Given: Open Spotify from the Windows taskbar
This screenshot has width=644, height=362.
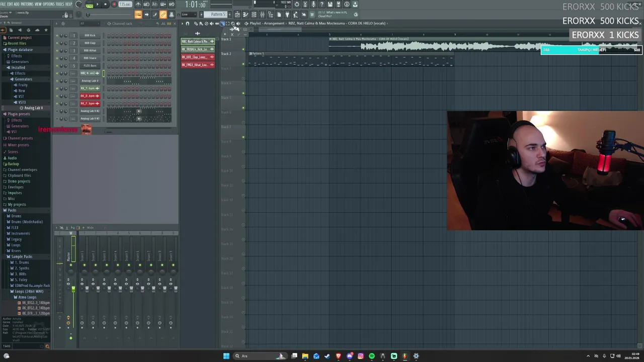Looking at the screenshot, I should 371,356.
